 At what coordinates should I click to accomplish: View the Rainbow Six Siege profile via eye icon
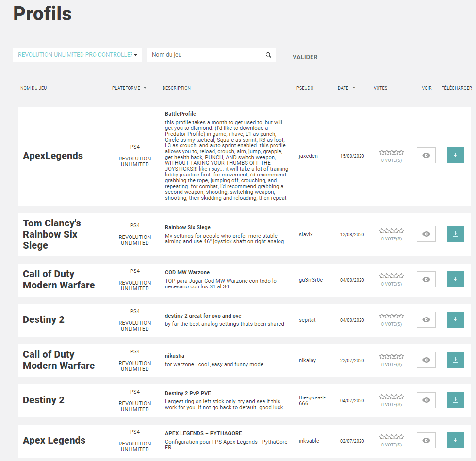(426, 234)
